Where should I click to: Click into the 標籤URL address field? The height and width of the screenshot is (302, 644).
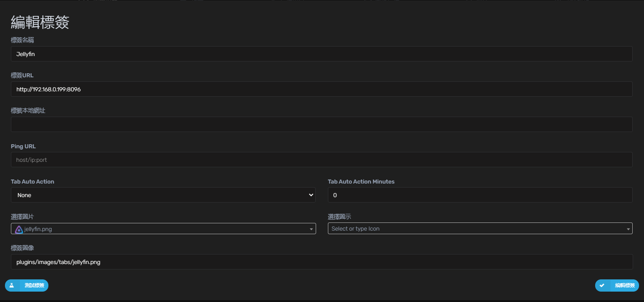coord(321,89)
